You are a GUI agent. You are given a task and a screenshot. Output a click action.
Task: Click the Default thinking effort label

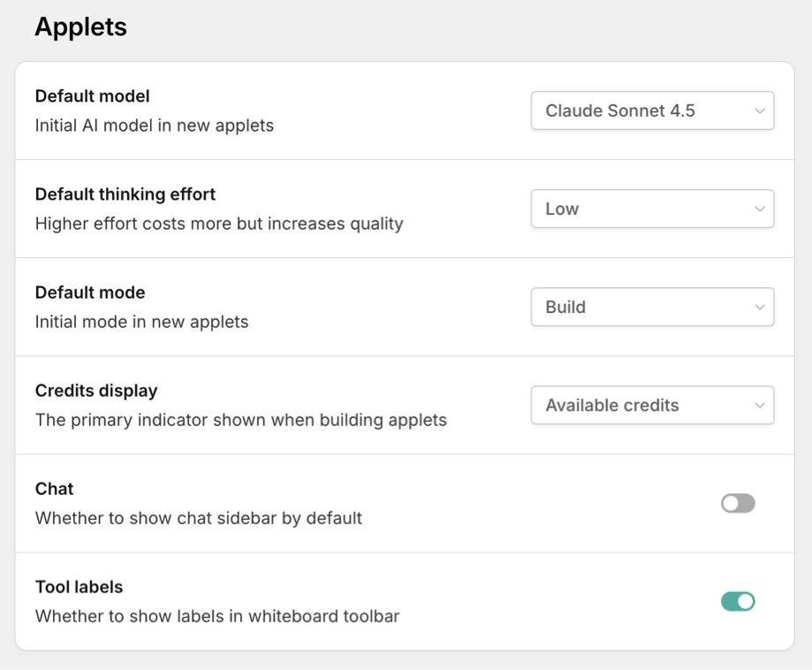125,194
